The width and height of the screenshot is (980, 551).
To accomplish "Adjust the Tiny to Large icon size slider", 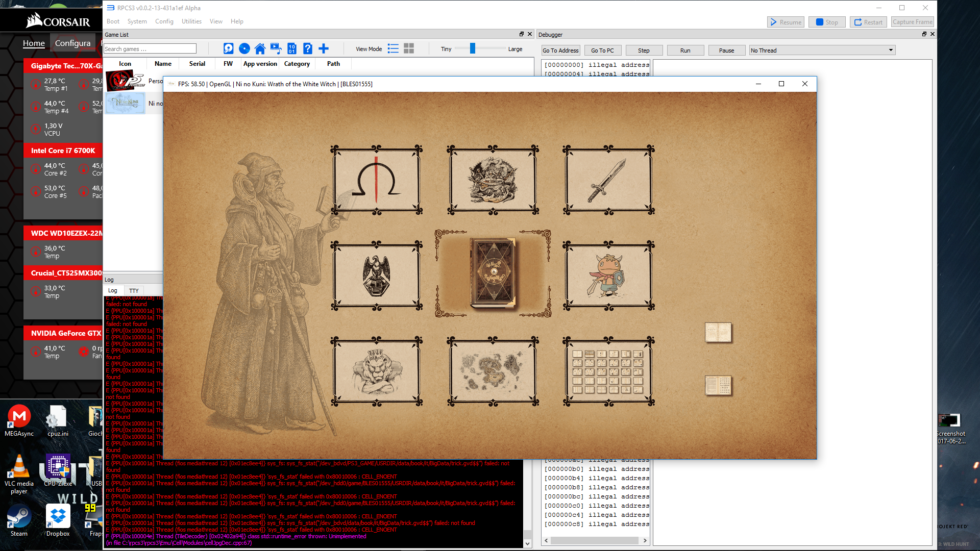I will pos(473,48).
